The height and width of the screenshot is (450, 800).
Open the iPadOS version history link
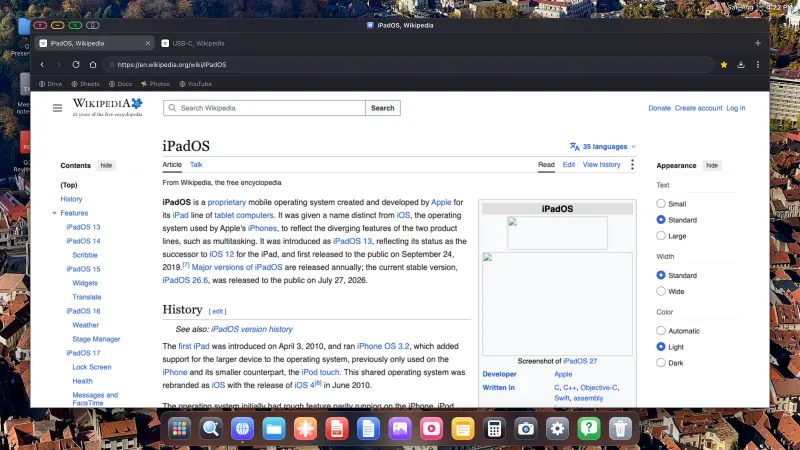click(252, 329)
